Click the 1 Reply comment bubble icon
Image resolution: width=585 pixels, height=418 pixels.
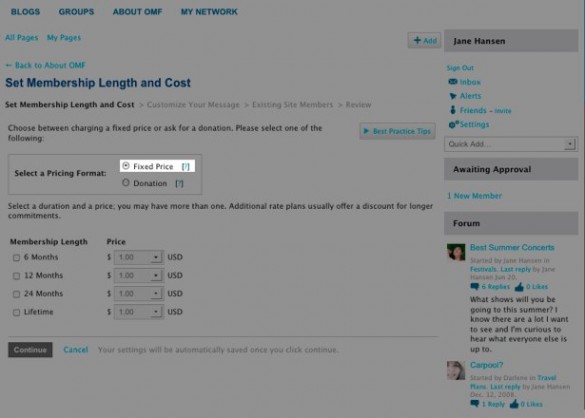475,404
